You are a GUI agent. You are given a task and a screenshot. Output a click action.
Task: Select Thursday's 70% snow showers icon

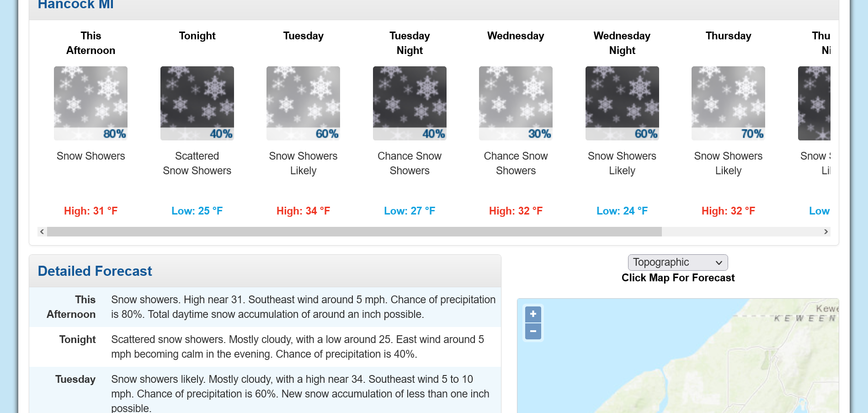click(x=728, y=103)
